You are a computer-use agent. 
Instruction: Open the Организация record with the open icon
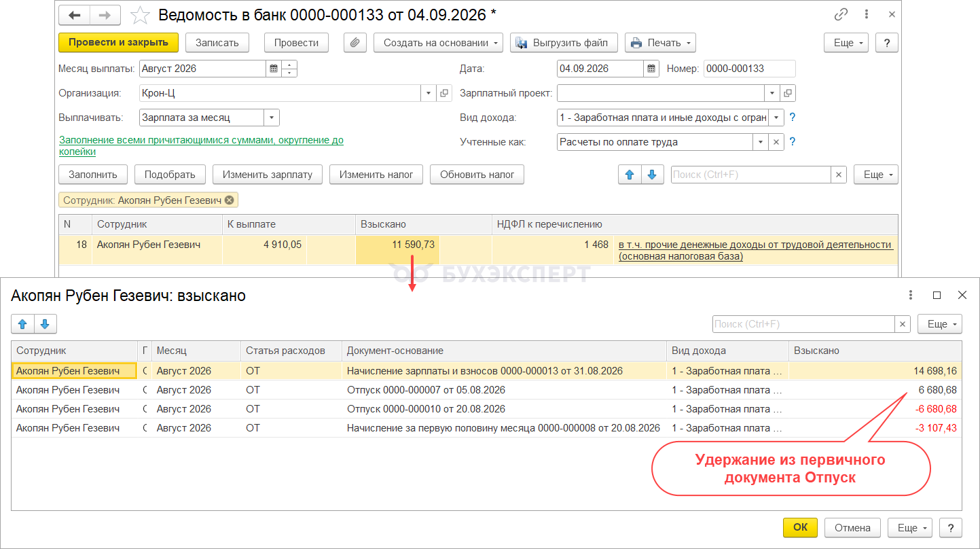[445, 93]
